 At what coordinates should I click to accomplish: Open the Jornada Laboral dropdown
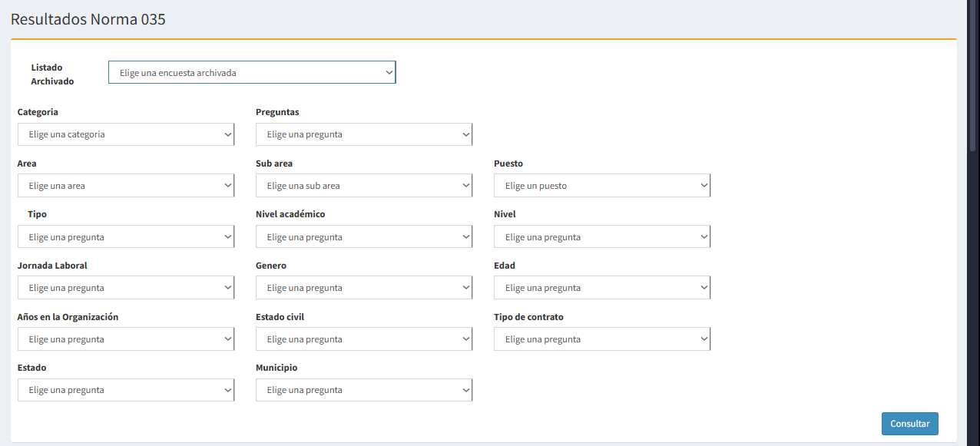tap(126, 288)
